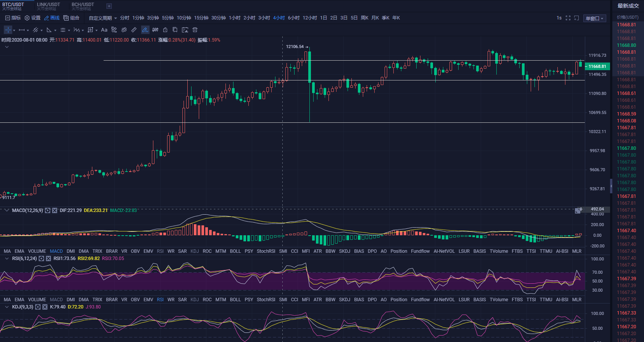Click the green 11668.81 current price tag

click(597, 66)
